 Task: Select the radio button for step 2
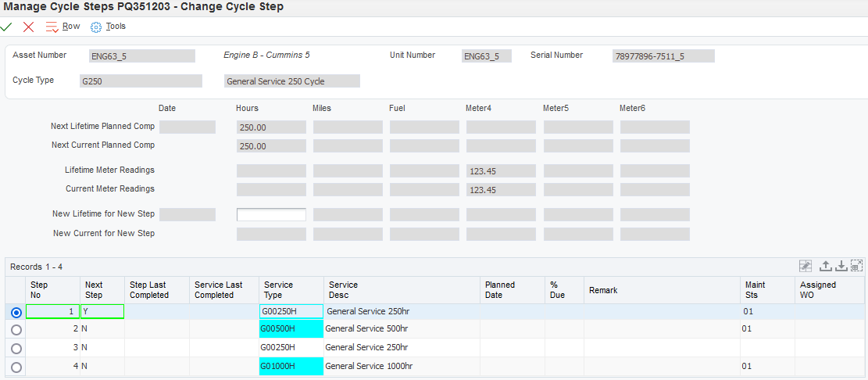16,330
